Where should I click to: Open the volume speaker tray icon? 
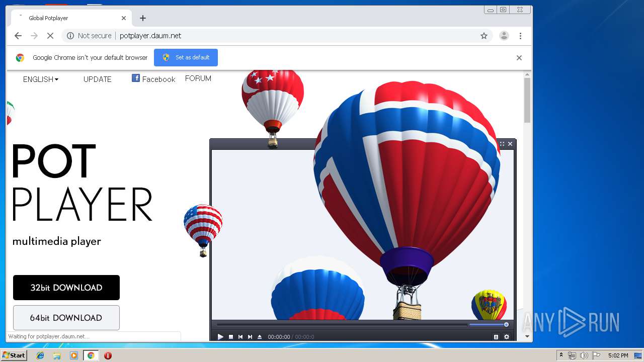tap(584, 355)
